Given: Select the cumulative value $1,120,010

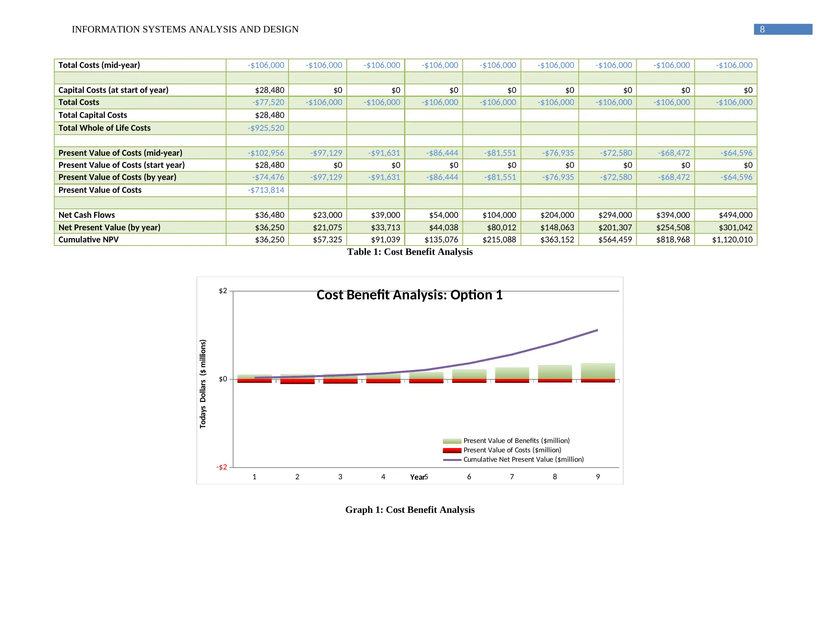Looking at the screenshot, I should [x=733, y=240].
